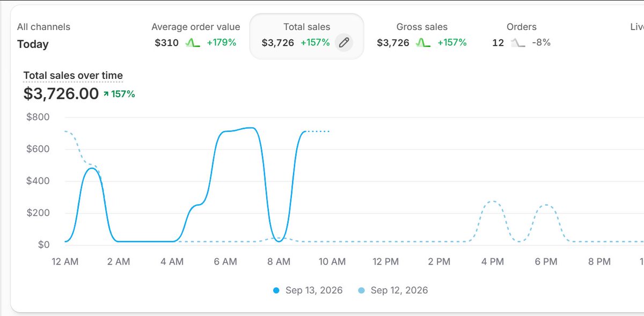Click the Gross sales green sparkline icon

pyautogui.click(x=423, y=43)
